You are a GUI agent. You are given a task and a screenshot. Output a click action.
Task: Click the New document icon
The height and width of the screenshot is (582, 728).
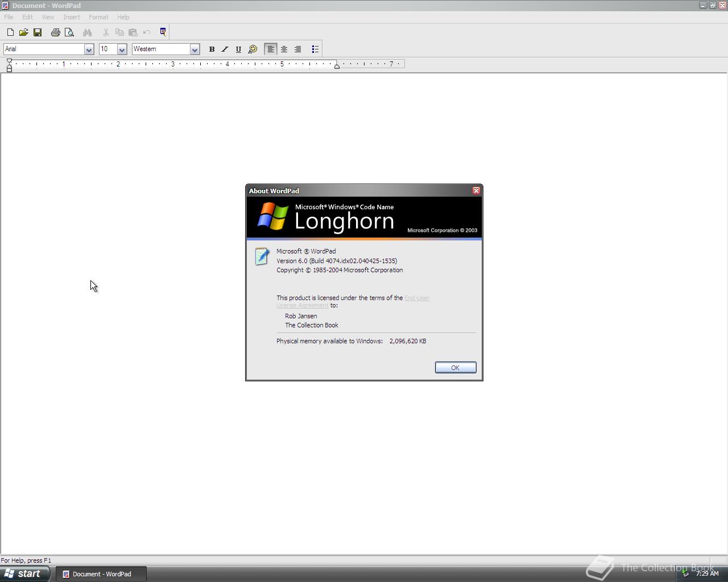[10, 32]
